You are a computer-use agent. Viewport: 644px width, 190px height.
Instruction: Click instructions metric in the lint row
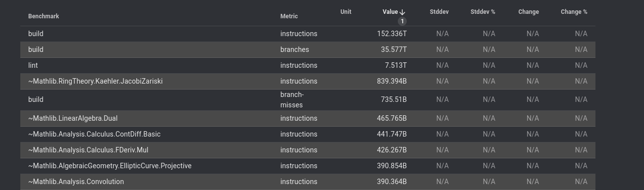299,65
